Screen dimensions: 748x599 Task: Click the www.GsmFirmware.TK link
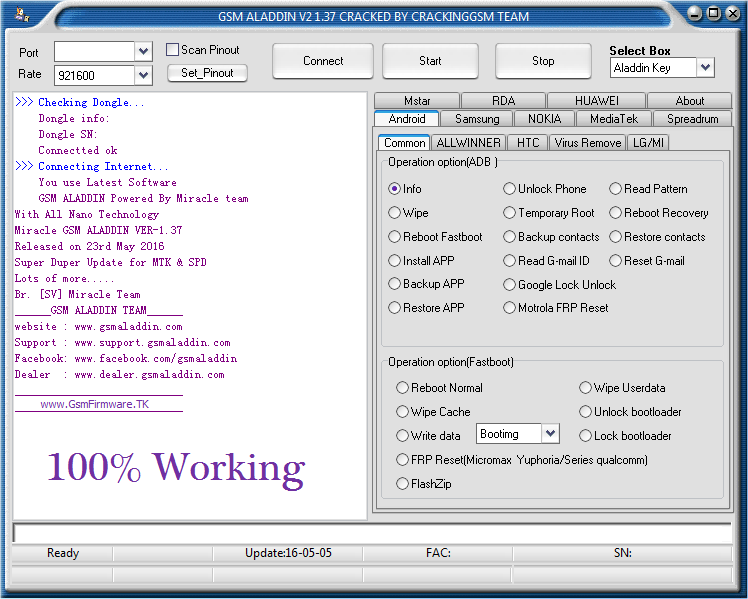(94, 404)
